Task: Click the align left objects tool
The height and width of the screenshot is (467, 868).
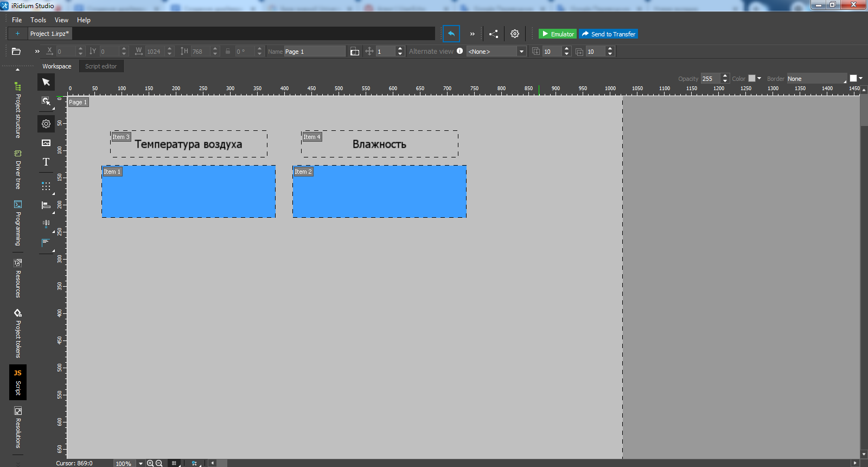Action: (x=46, y=205)
